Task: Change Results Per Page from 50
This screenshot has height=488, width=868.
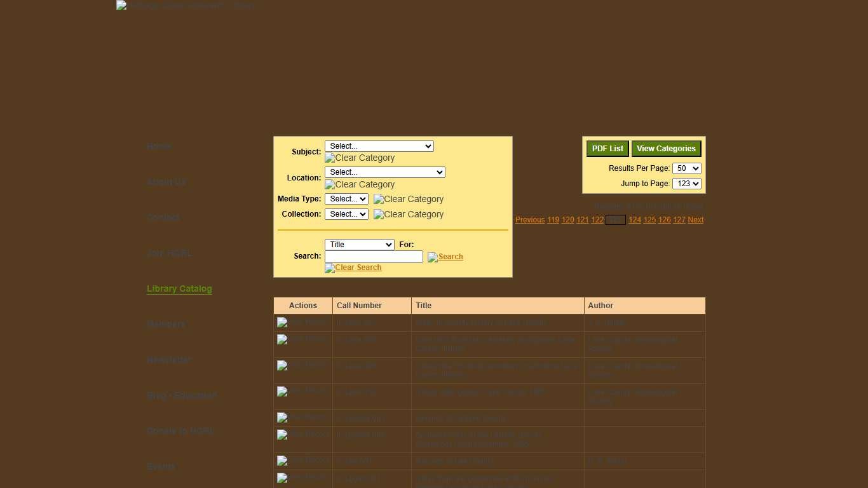Action: pyautogui.click(x=687, y=168)
